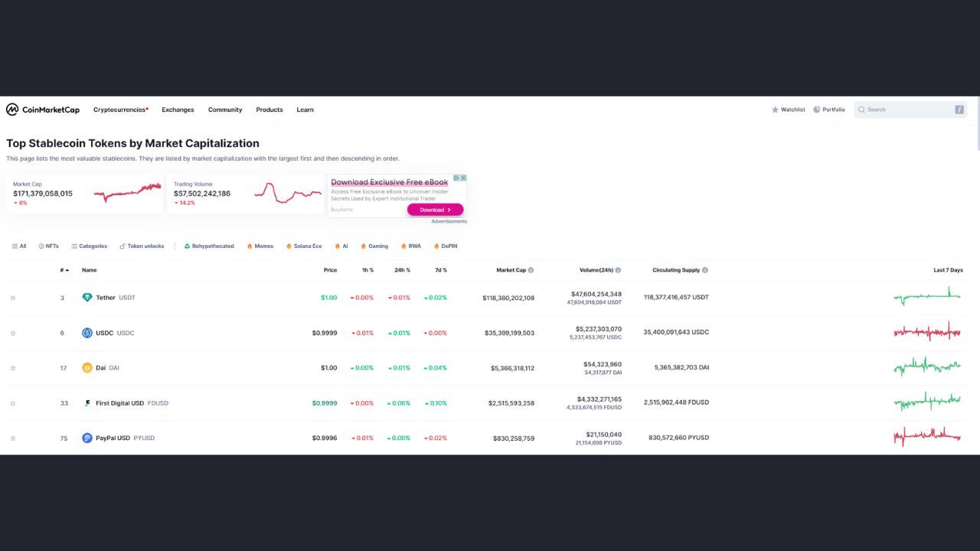Open the Community menu
The width and height of the screenshot is (980, 551).
225,109
